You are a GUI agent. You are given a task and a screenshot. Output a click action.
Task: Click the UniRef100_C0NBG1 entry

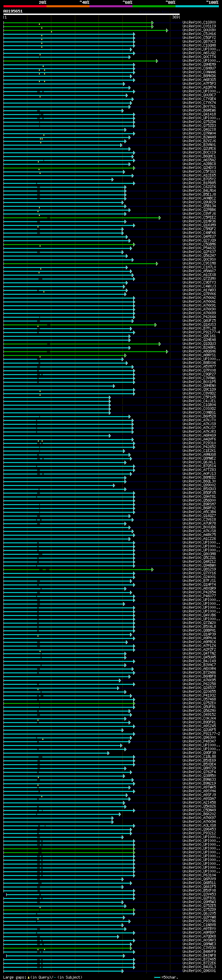coord(199,412)
